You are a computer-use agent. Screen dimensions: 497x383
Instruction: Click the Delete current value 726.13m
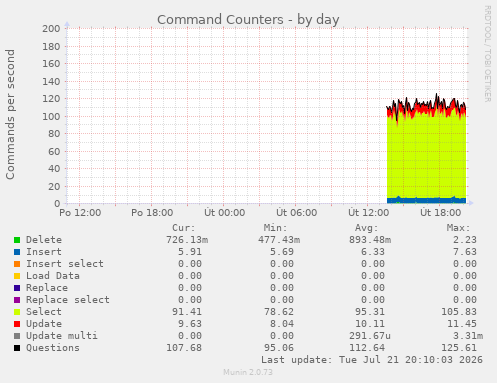pyautogui.click(x=187, y=240)
